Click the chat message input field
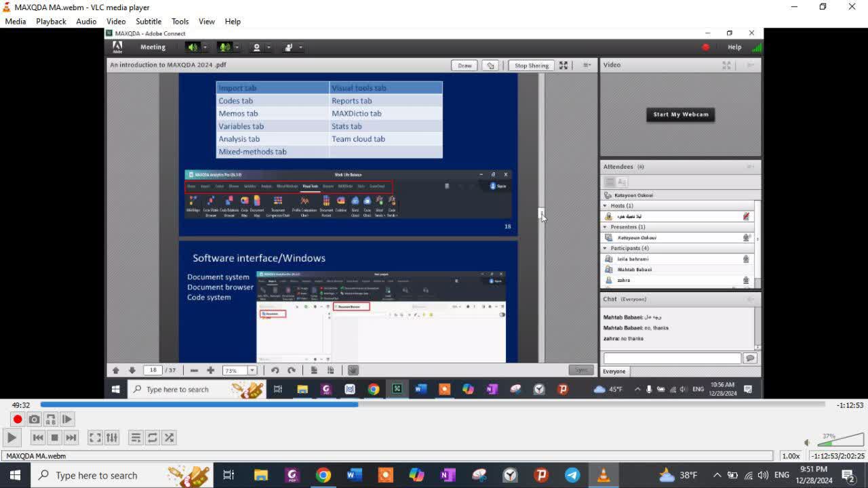Image resolution: width=868 pixels, height=488 pixels. pyautogui.click(x=672, y=359)
